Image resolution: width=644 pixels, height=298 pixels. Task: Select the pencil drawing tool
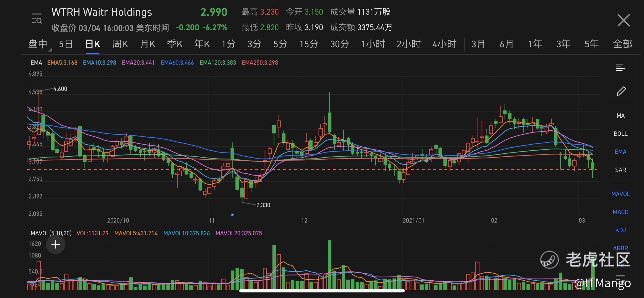pyautogui.click(x=621, y=91)
